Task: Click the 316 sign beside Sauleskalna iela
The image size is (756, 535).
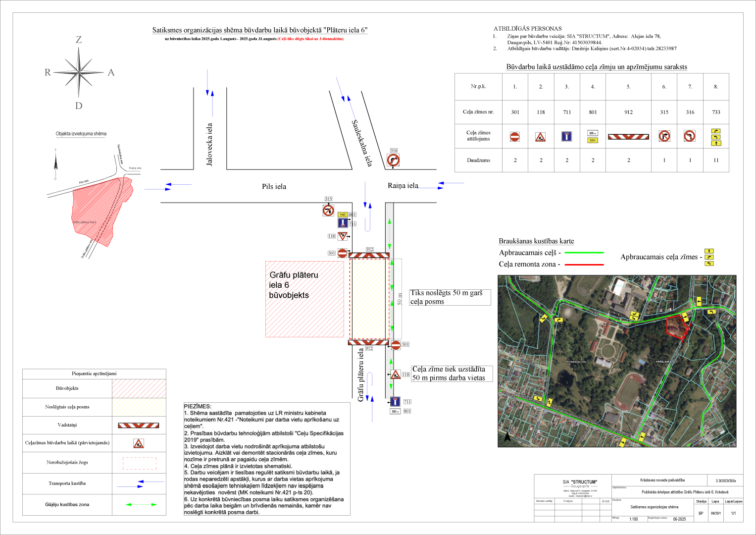Action: pos(393,160)
